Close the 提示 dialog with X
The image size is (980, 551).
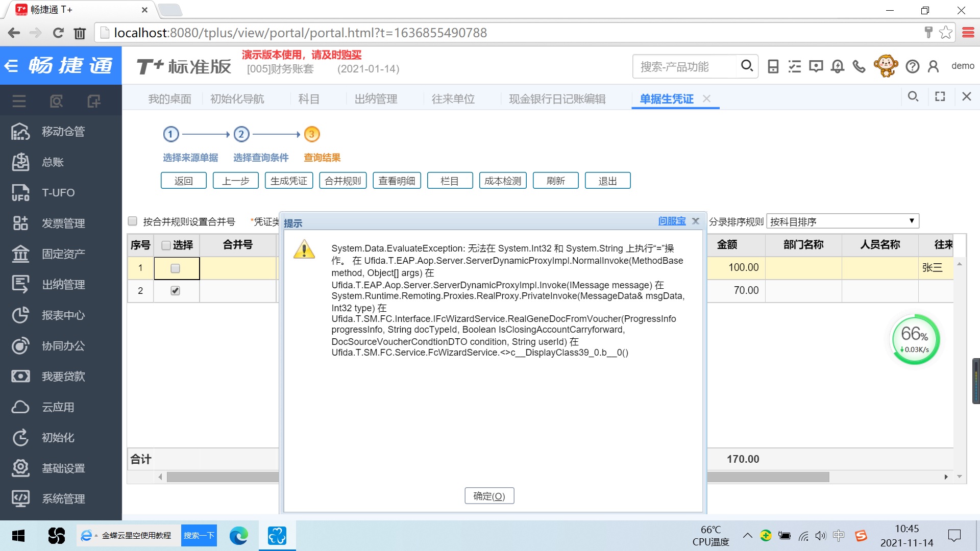point(695,221)
